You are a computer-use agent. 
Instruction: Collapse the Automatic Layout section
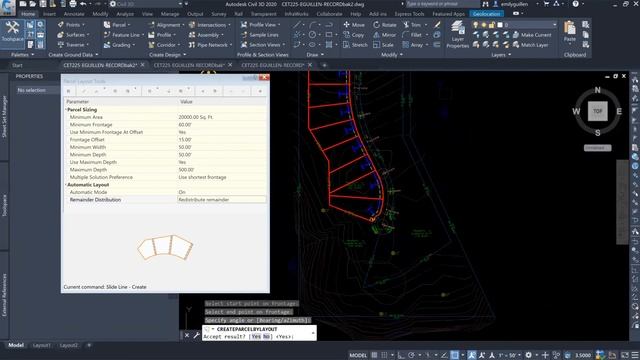[x=66, y=185]
